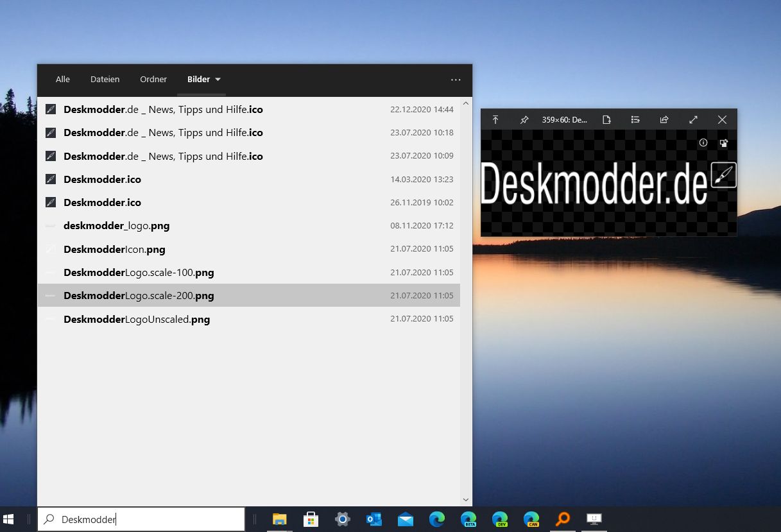This screenshot has height=532, width=781.
Task: Launch Microsoft Edge stable from taskbar
Action: 437,519
